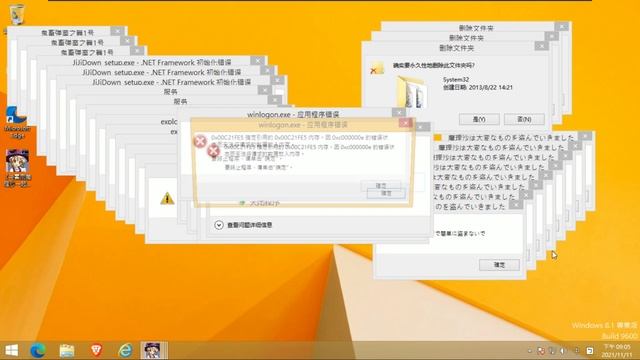The height and width of the screenshot is (360, 640).
Task: Click 是(Y) in the delete folder dialog
Action: click(x=479, y=119)
